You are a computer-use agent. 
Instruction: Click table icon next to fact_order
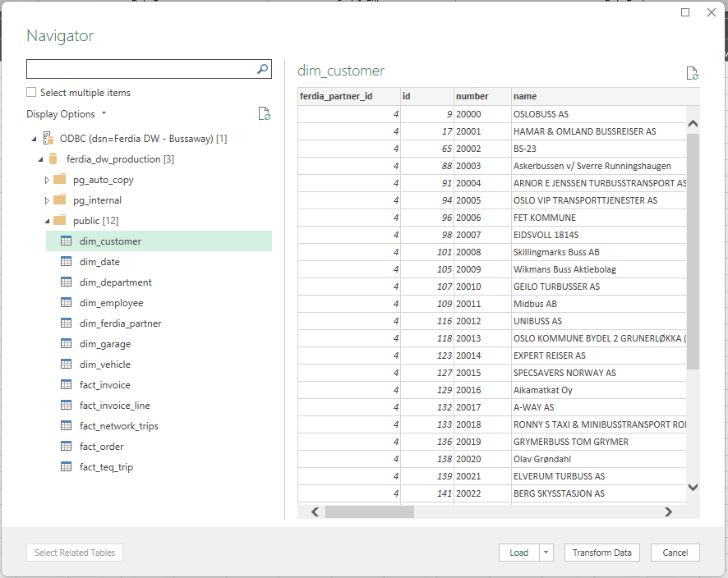[x=67, y=446]
